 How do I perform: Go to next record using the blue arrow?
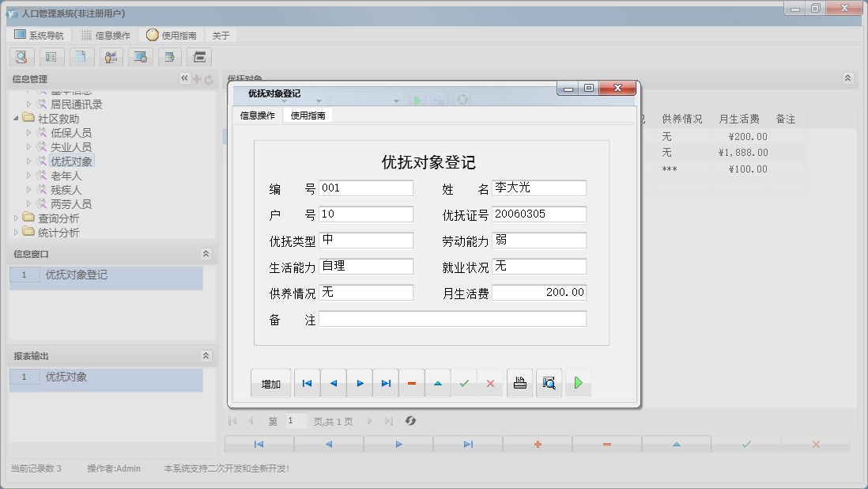click(360, 382)
